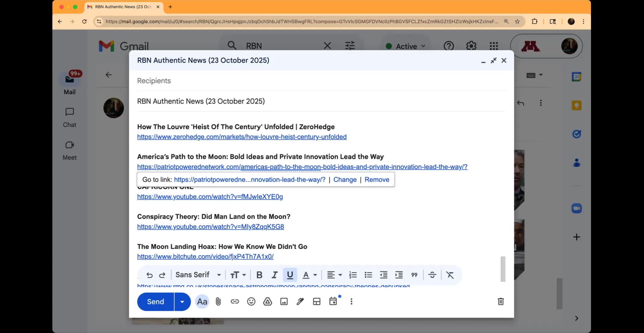Click the subject line field

pyautogui.click(x=321, y=101)
